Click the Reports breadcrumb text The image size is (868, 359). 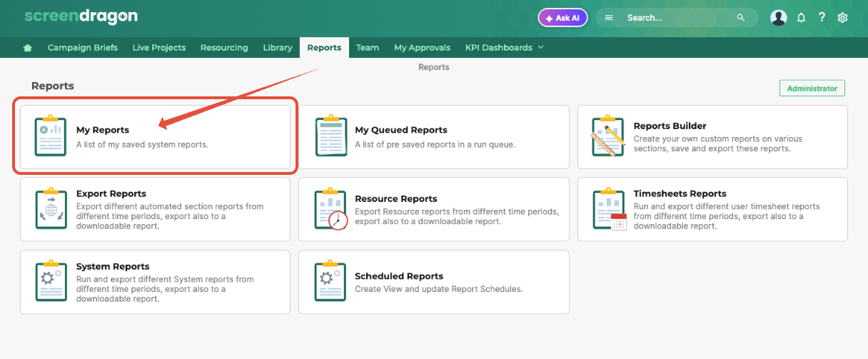[x=434, y=67]
